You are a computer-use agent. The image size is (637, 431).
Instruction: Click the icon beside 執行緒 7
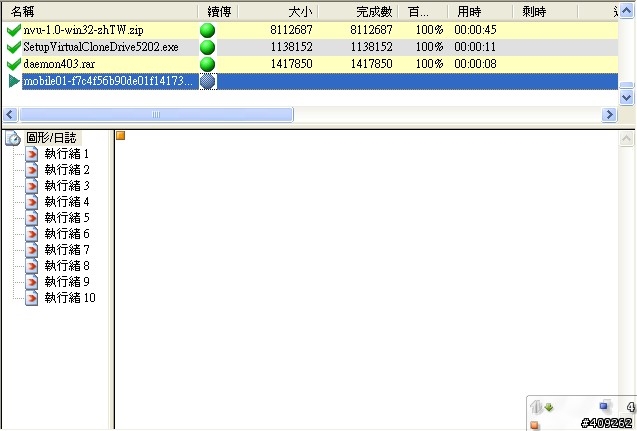(32, 249)
